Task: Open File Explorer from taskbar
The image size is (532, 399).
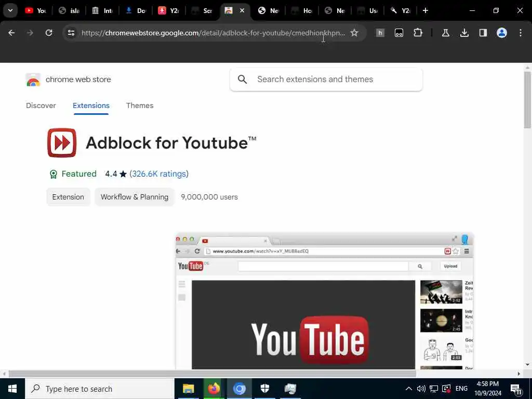Action: [188, 389]
